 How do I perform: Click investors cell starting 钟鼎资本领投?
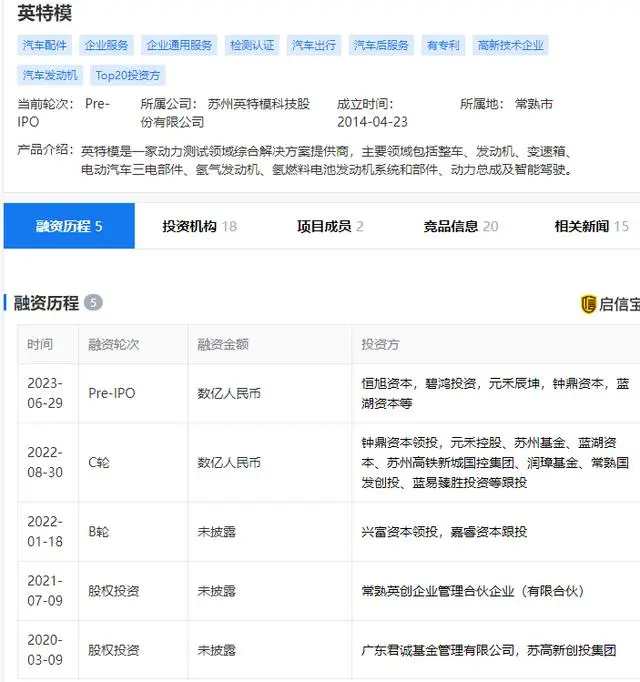(x=495, y=462)
